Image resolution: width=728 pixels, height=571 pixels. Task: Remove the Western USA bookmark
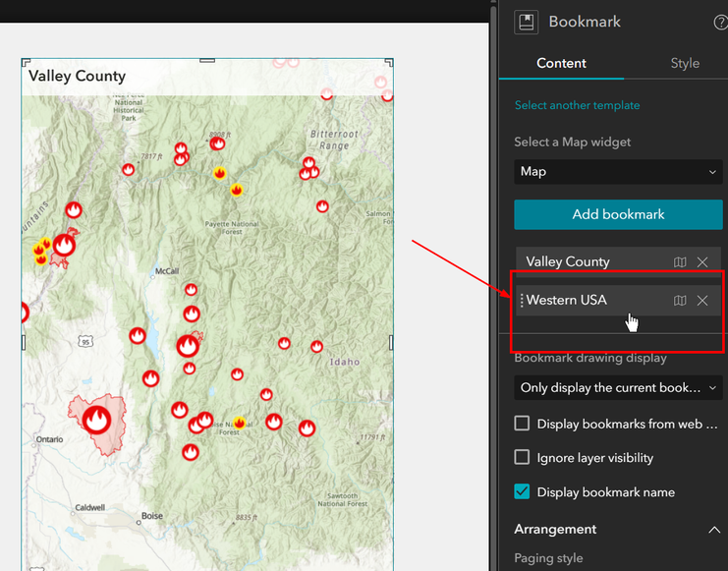[702, 300]
